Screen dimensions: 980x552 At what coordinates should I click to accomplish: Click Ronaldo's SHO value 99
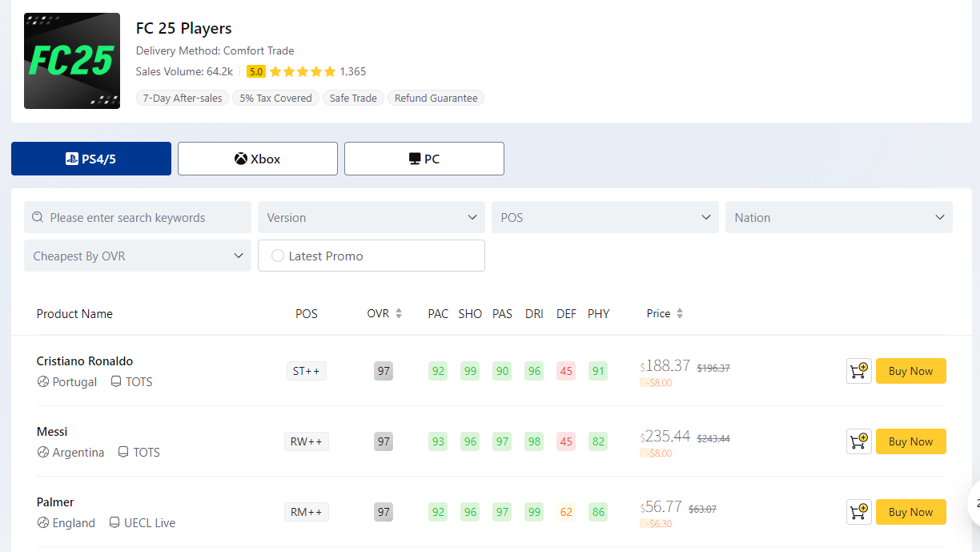(x=470, y=371)
